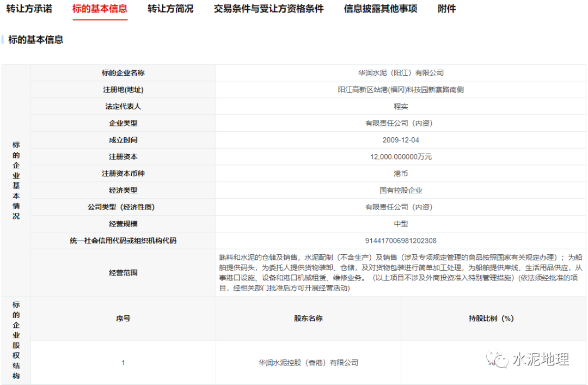Click the 企业类型 label cell
Viewport: 588px width, 385px height.
click(123, 123)
